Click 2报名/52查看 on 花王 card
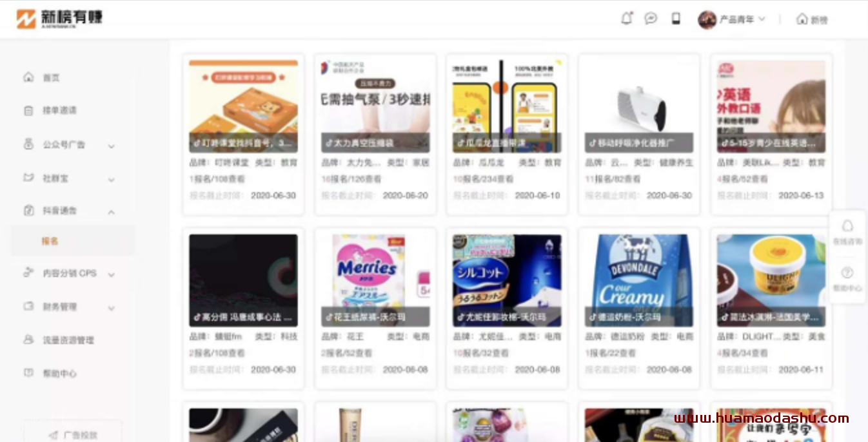The image size is (868, 442). tap(349, 353)
